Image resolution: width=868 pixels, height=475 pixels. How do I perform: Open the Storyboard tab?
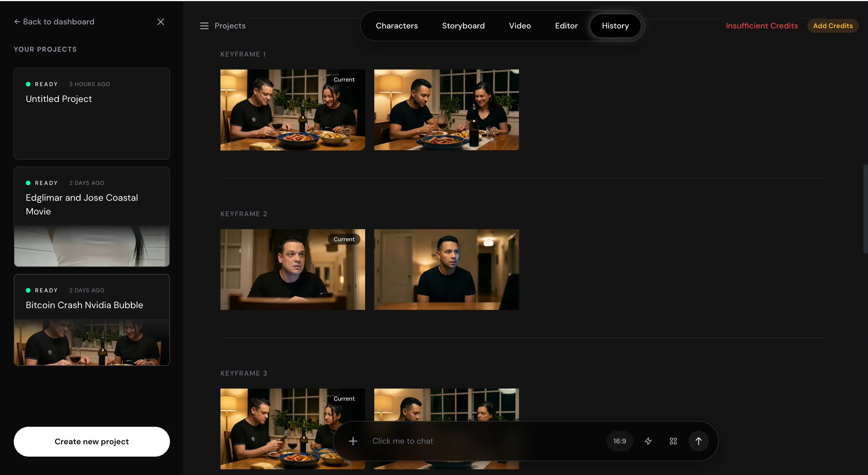point(463,26)
